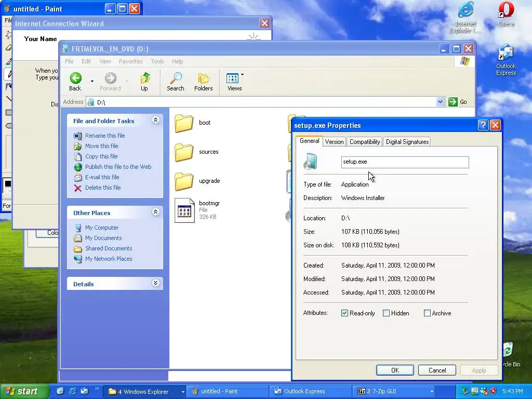Click the Rename this file icon
This screenshot has width=532, height=399.
coord(78,136)
